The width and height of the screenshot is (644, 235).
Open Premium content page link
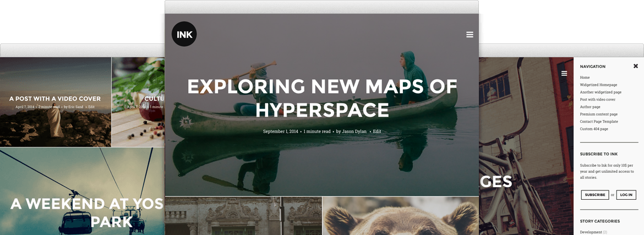[x=598, y=114]
